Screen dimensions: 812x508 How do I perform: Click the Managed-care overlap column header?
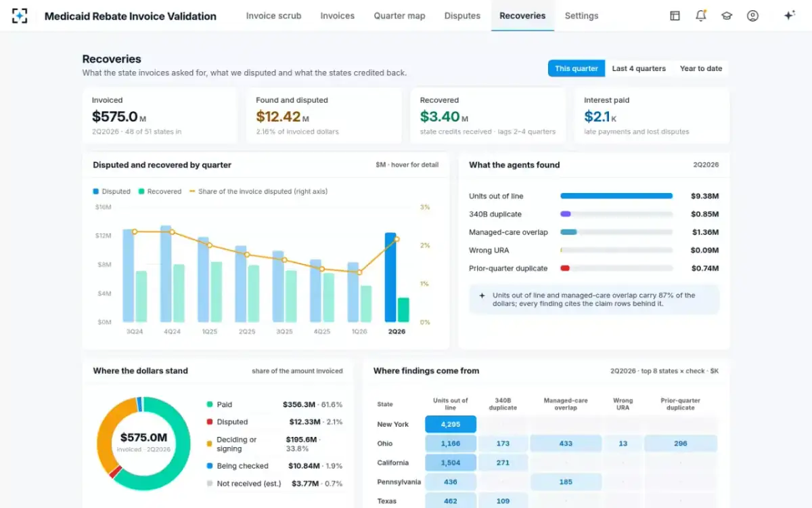coord(566,404)
